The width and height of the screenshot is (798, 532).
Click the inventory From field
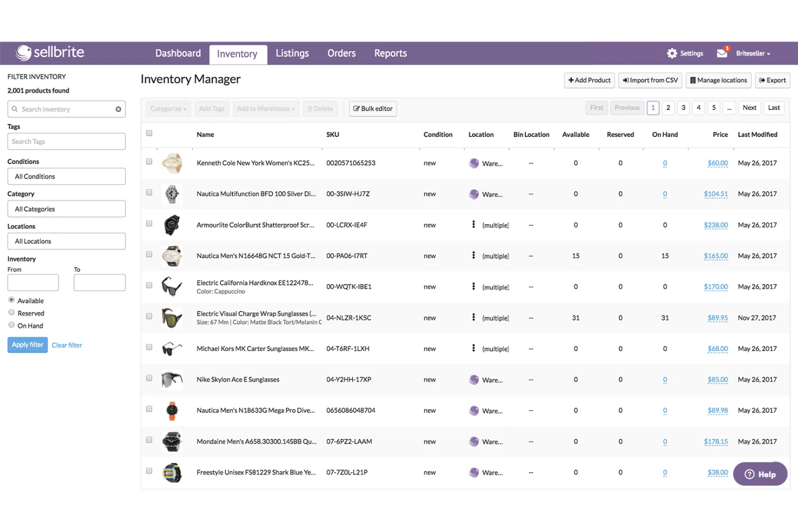click(x=33, y=282)
